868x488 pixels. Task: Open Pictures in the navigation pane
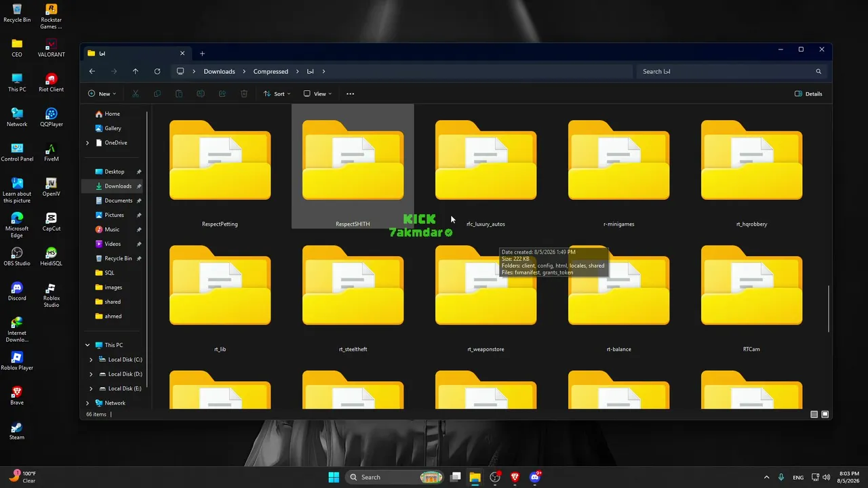(x=113, y=215)
